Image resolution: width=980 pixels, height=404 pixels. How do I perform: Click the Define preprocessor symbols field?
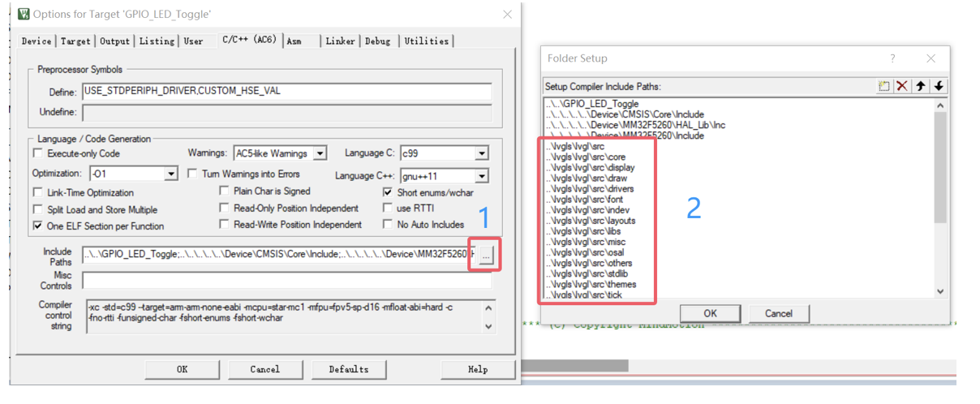(x=286, y=91)
